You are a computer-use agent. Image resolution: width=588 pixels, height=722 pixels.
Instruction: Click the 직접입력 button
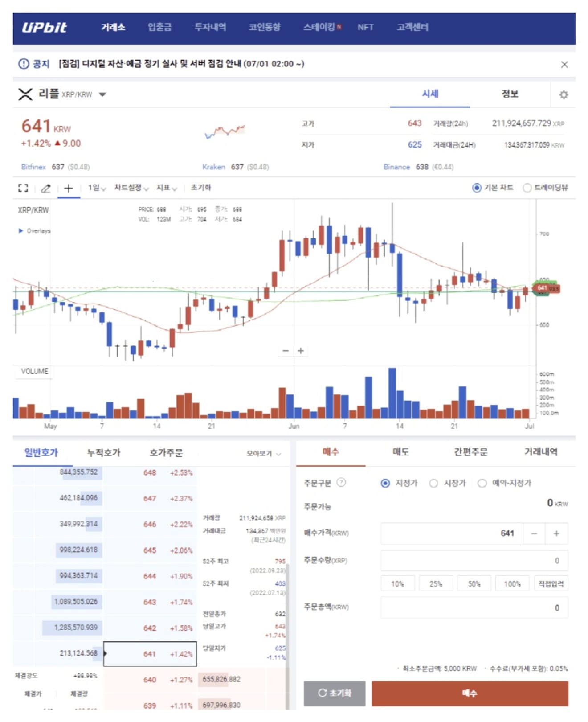coord(551,584)
